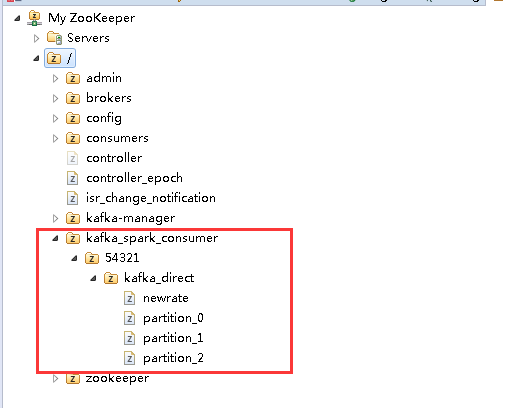Image resolution: width=516 pixels, height=408 pixels.
Task: Expand the config node
Action: tap(55, 118)
